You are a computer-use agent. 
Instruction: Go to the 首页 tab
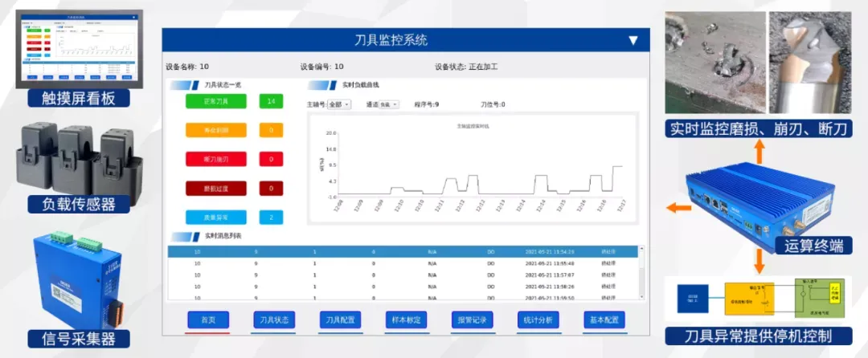tap(207, 320)
